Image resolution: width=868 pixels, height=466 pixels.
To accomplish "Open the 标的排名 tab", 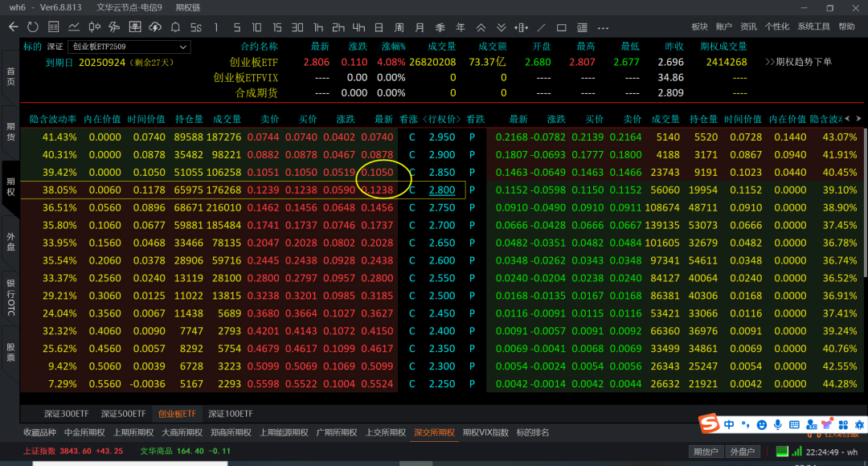I will point(533,433).
